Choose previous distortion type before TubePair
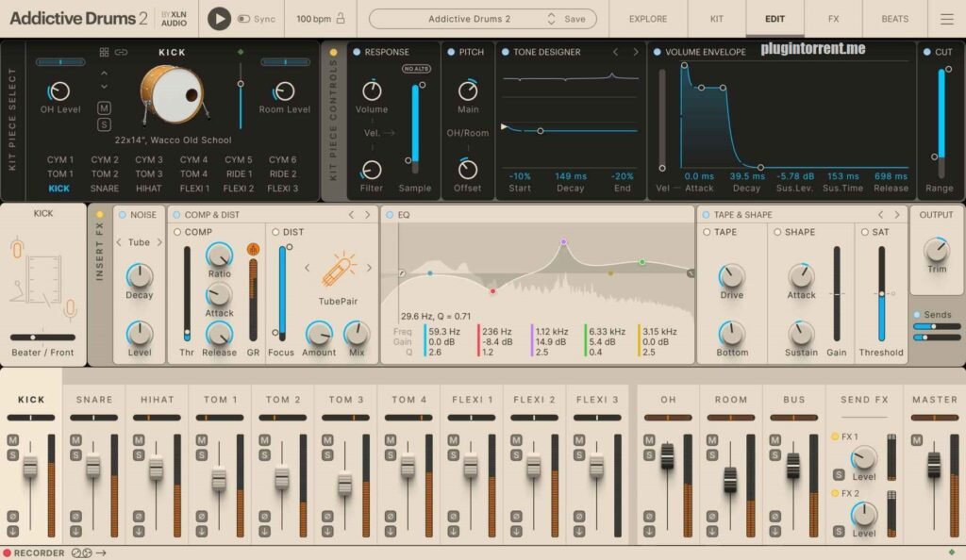This screenshot has width=966, height=560. [x=308, y=268]
